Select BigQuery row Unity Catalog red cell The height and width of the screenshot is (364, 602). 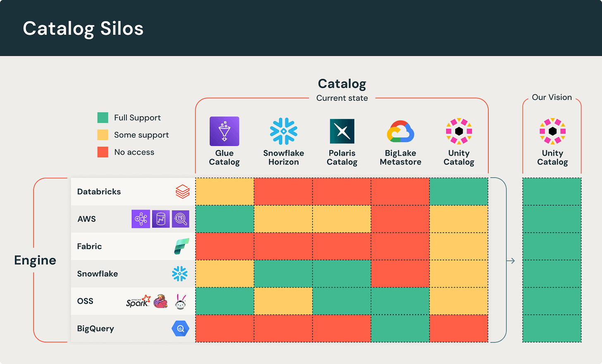tap(459, 328)
